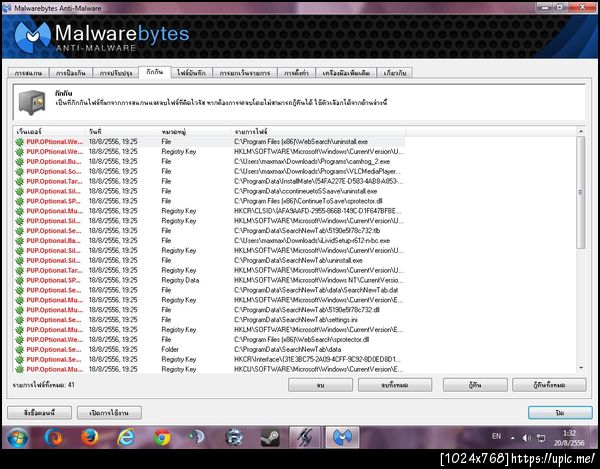This screenshot has width=600, height=469.
Task: Click the bug icon of WebSearch\sprotector.dll row
Action: (19, 340)
